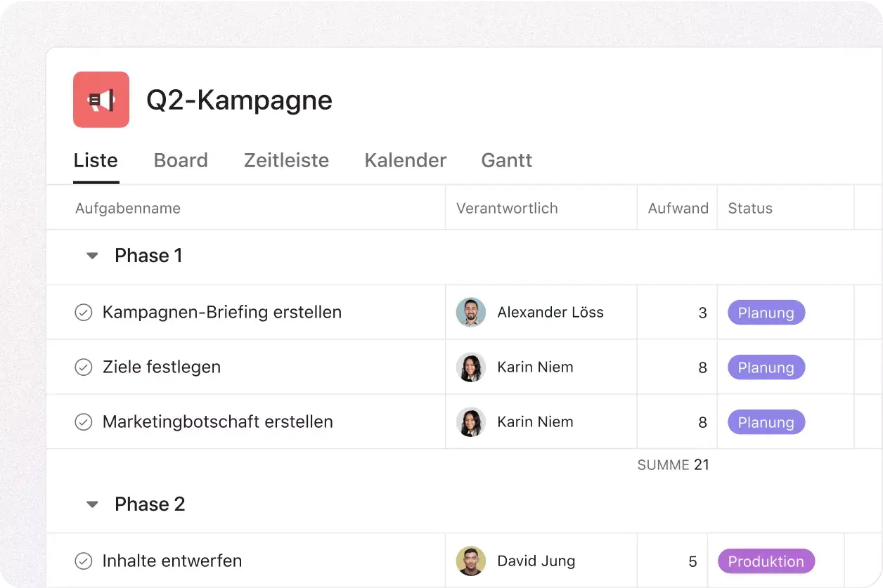883x588 pixels.
Task: Check off Inhalte entwerfen
Action: pos(84,561)
